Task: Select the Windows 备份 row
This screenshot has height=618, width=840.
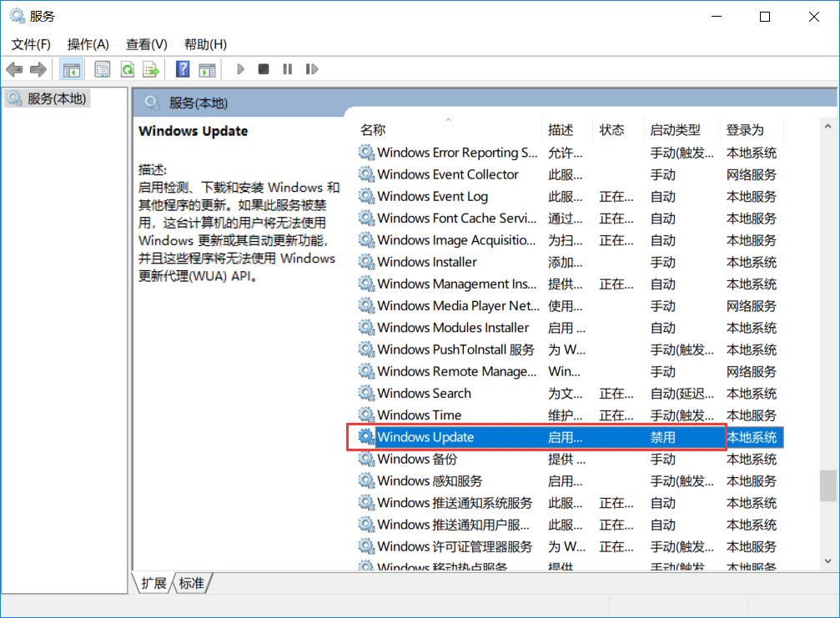Action: (x=570, y=459)
